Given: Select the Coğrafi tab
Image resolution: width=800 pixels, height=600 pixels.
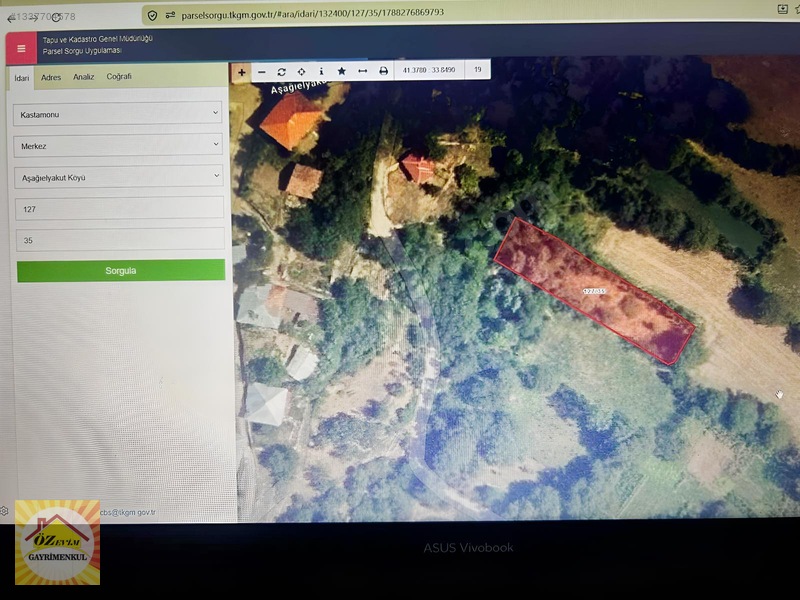Looking at the screenshot, I should [119, 77].
